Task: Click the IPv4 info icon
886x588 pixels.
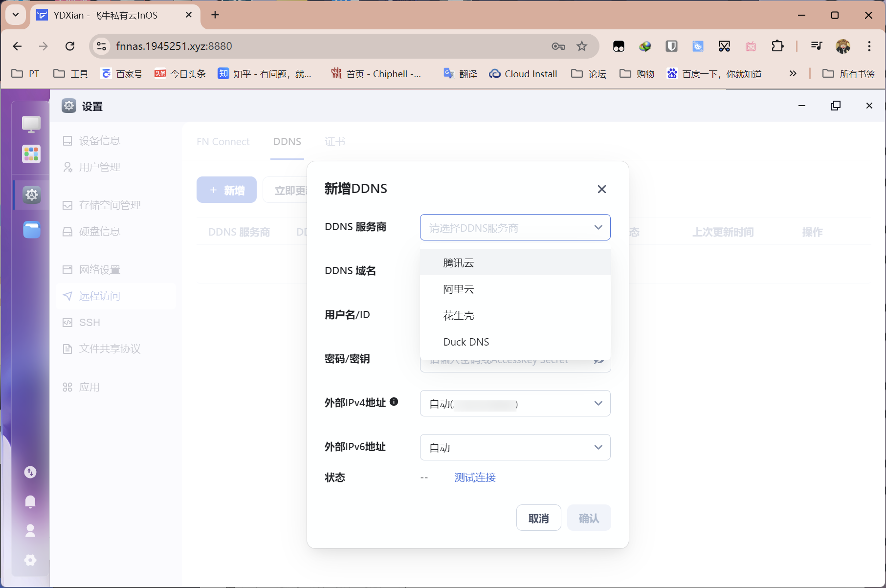Action: click(x=394, y=402)
